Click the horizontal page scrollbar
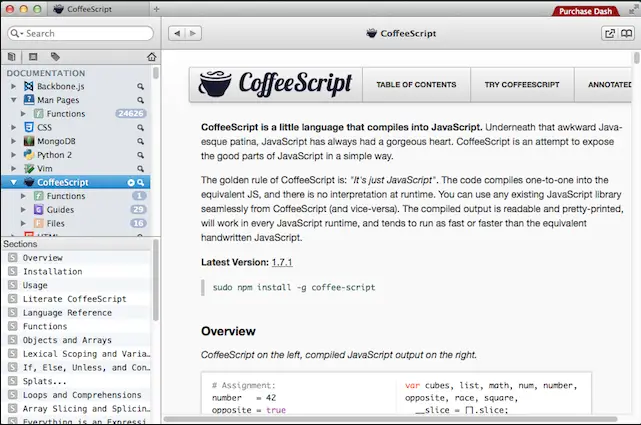This screenshot has height=425, width=641. pyautogui.click(x=390, y=419)
